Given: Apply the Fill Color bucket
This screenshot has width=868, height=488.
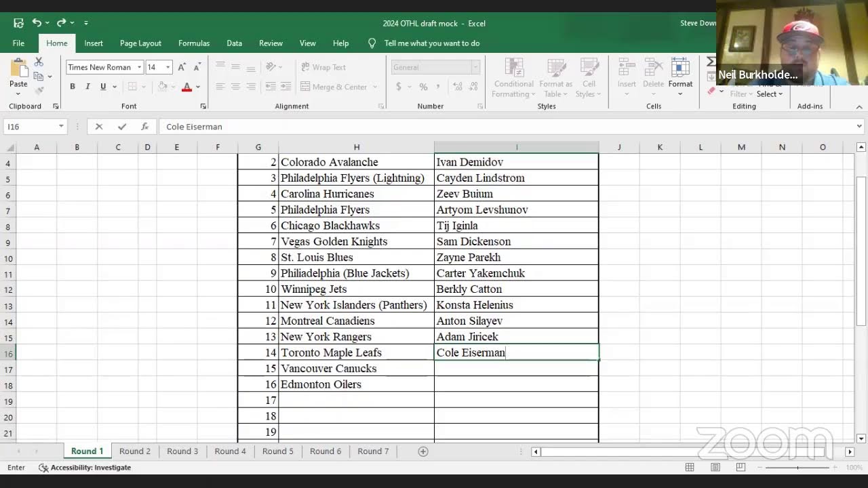Looking at the screenshot, I should click(x=162, y=87).
